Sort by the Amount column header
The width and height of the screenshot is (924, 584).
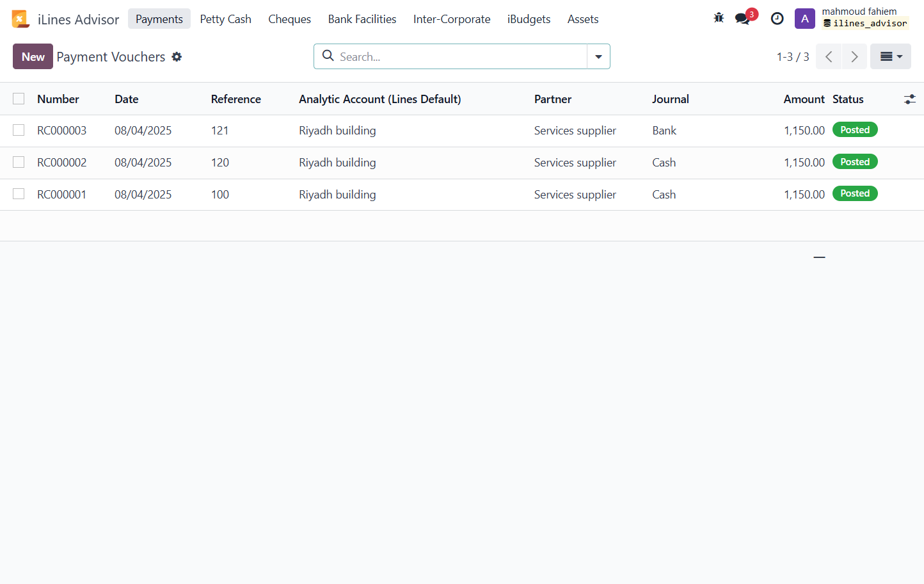tap(804, 99)
